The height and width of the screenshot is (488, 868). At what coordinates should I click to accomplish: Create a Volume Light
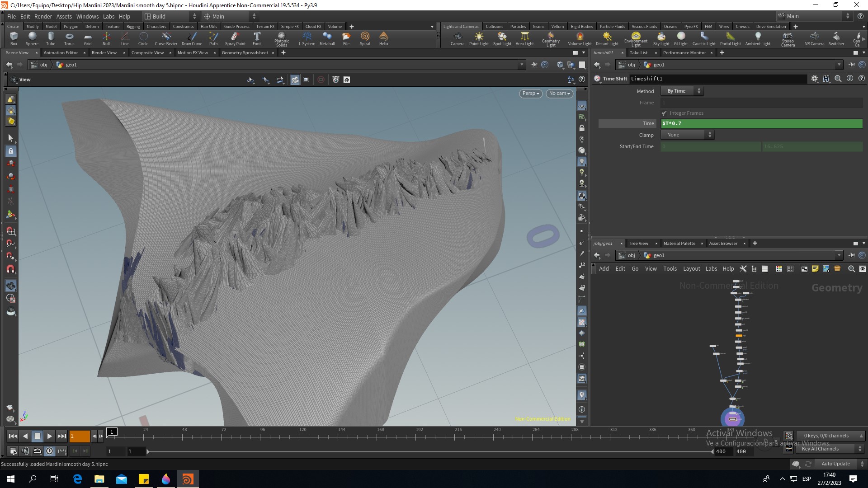pos(580,38)
